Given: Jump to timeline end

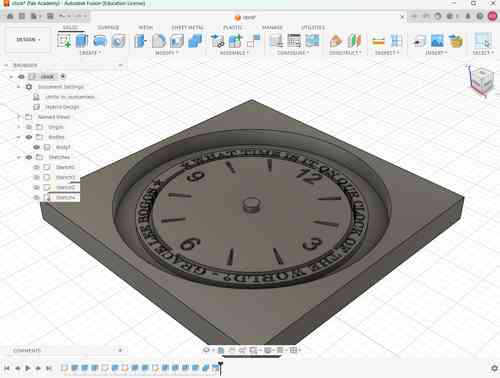Looking at the screenshot, I should pos(49,368).
